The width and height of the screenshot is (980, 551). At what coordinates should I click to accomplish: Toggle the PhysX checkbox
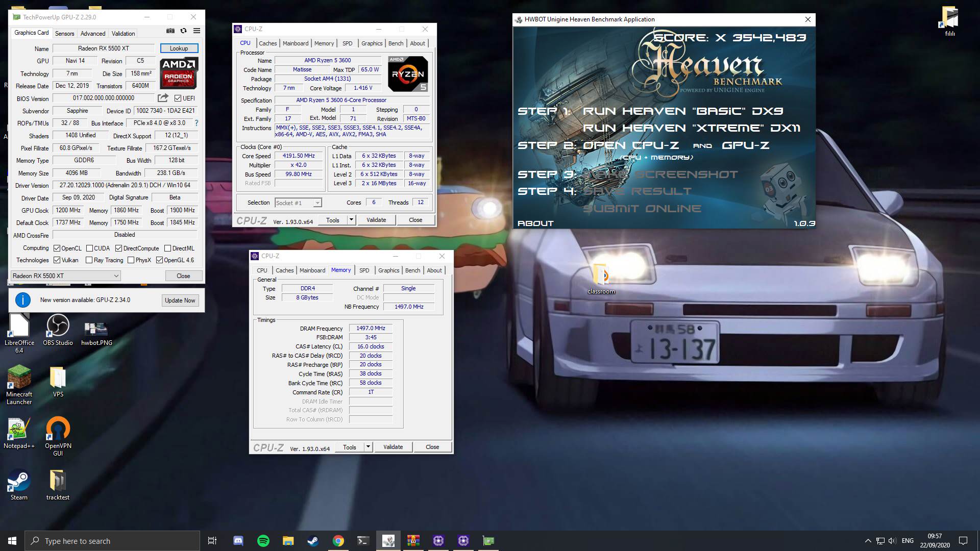pos(131,260)
